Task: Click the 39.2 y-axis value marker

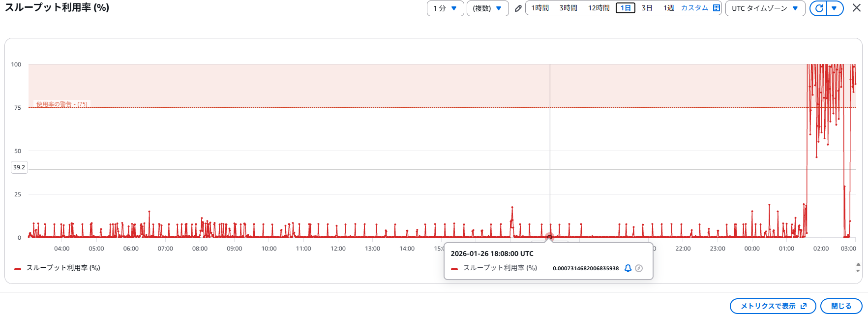Action: [19, 167]
